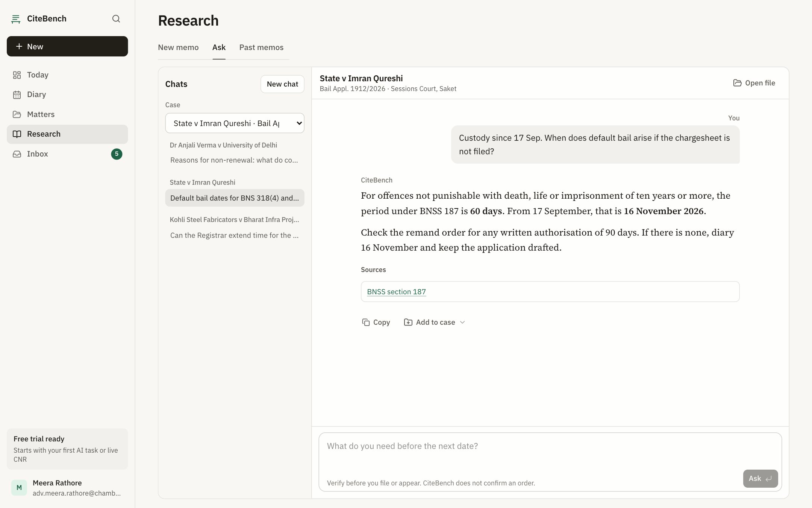Click the Add to case folder icon
The height and width of the screenshot is (508, 812).
[x=408, y=322]
